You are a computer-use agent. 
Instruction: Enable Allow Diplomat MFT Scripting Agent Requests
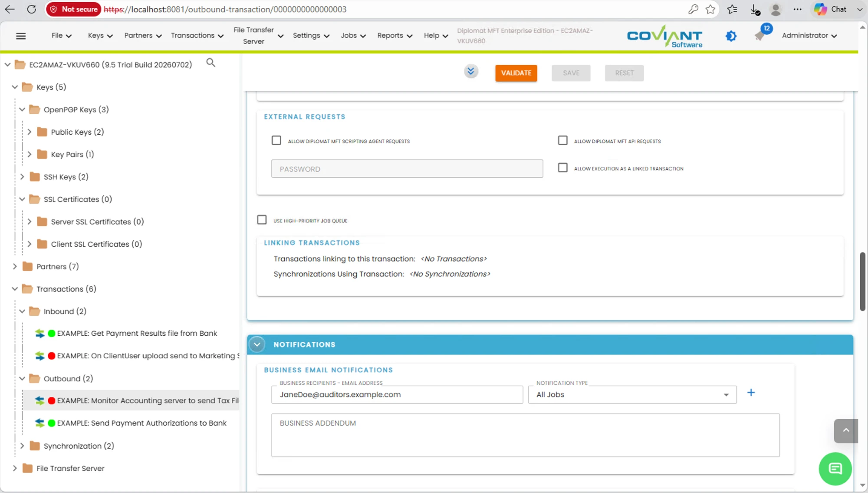(276, 140)
